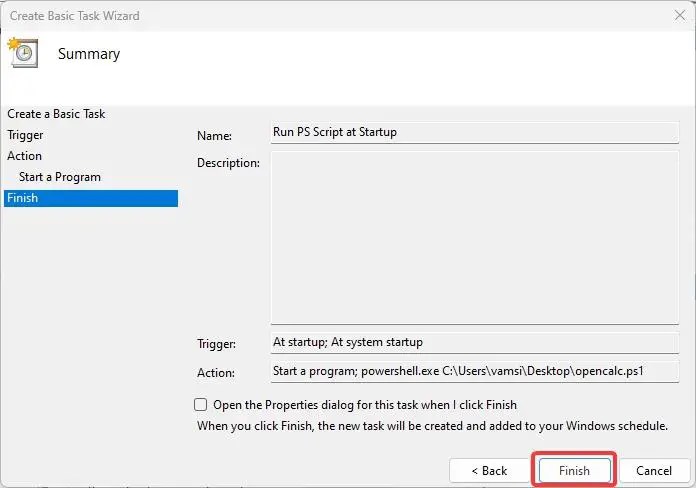Click the Windows schedule information text
The height and width of the screenshot is (488, 696).
432,426
